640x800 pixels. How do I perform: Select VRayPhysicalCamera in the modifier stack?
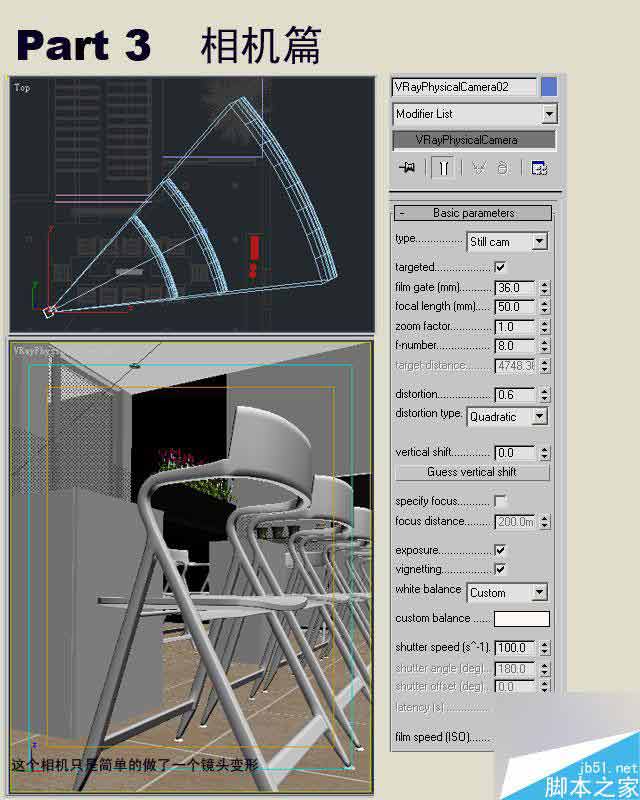click(474, 140)
